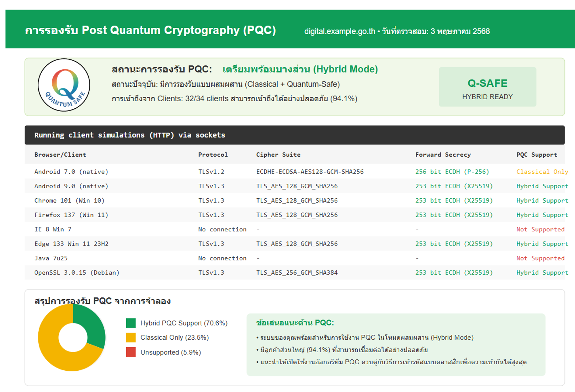Click the 256 bit ECDH (P-256) cell

[x=452, y=172]
